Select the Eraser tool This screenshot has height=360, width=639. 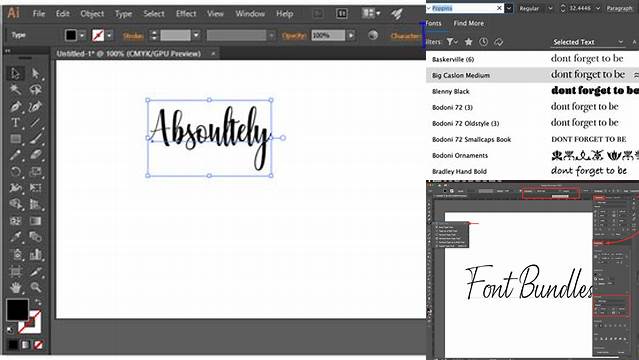(36, 155)
